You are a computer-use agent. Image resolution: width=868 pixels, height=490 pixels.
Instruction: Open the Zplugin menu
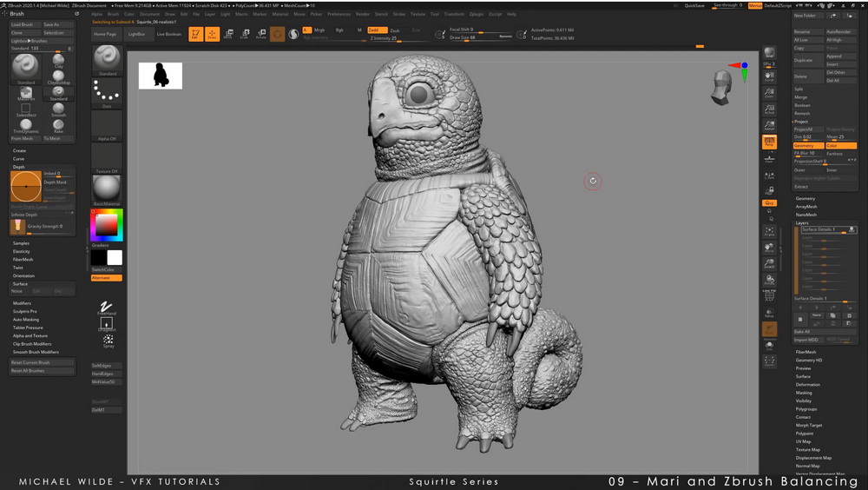tap(476, 14)
